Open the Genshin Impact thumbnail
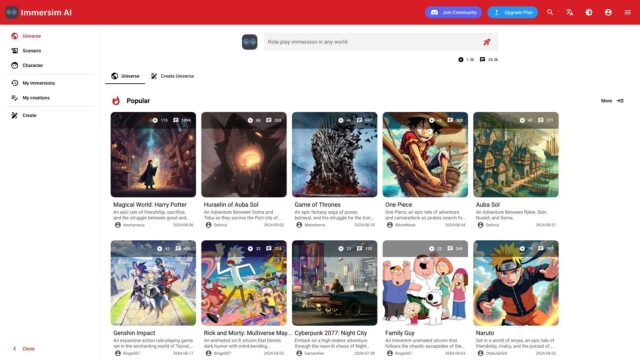This screenshot has height=360, width=640. [153, 283]
